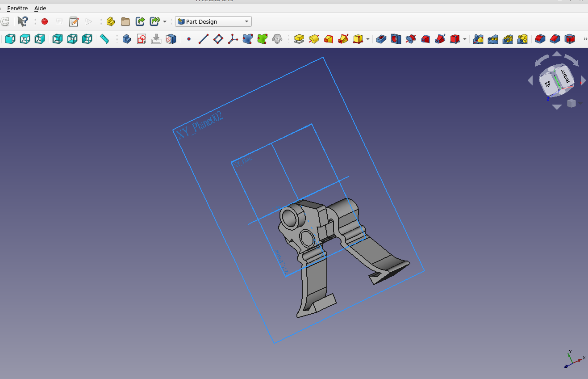Create a datum point

pos(189,39)
